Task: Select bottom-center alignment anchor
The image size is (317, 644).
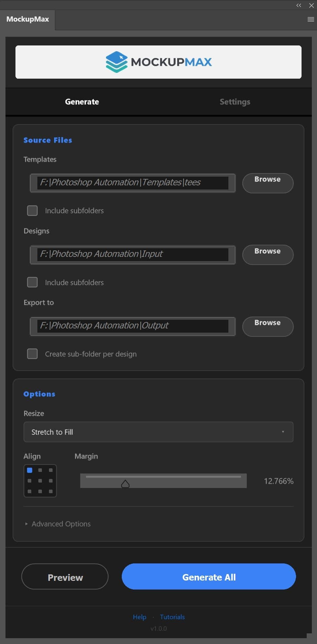Action: pyautogui.click(x=40, y=491)
